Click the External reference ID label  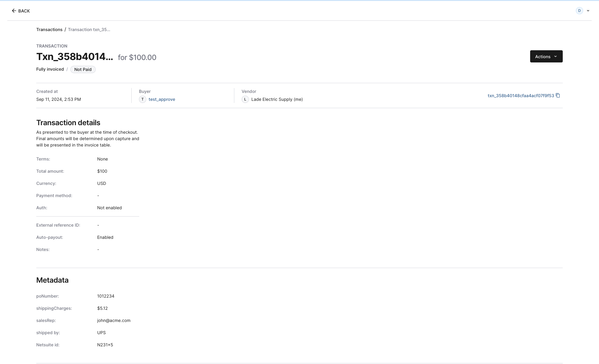[x=58, y=225]
